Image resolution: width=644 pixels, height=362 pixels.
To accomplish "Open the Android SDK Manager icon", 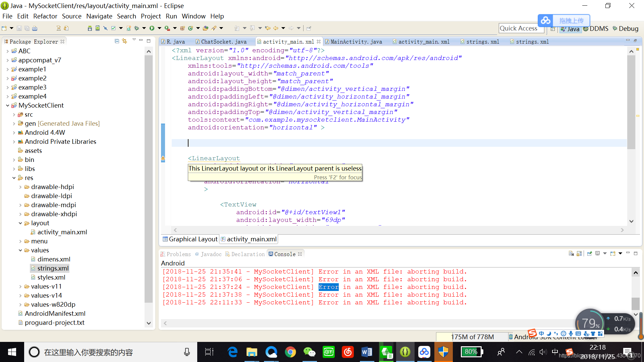I will click(x=90, y=28).
